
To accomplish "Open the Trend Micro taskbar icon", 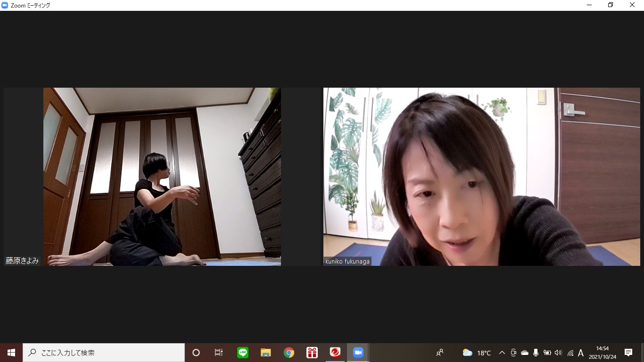I will point(335,353).
